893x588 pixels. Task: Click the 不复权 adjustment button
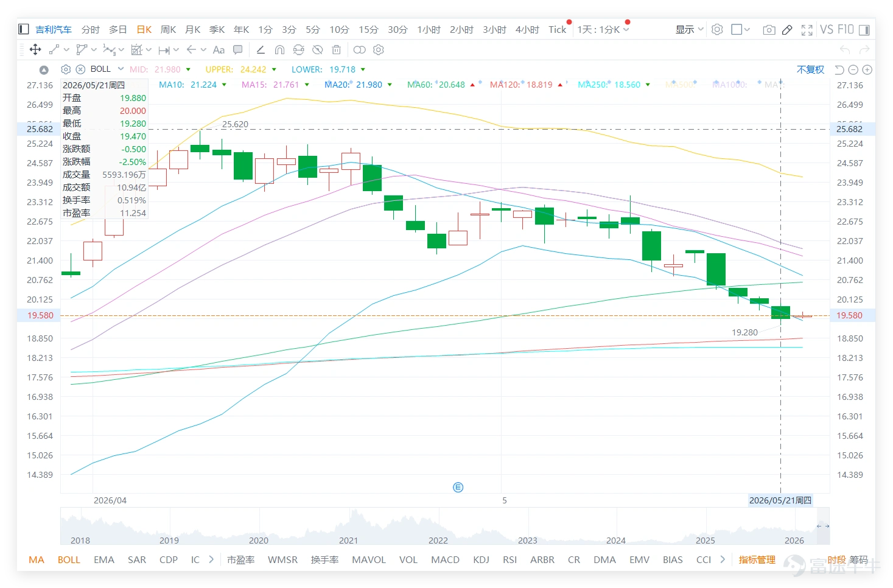810,69
